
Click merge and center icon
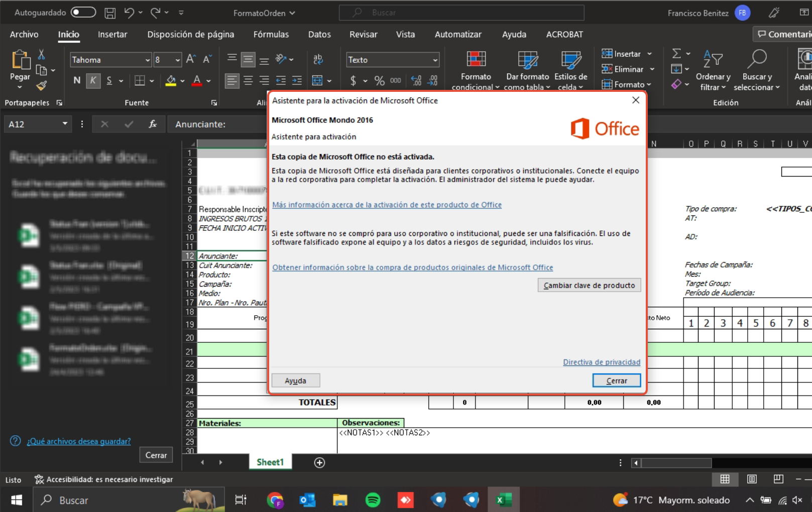tap(317, 80)
